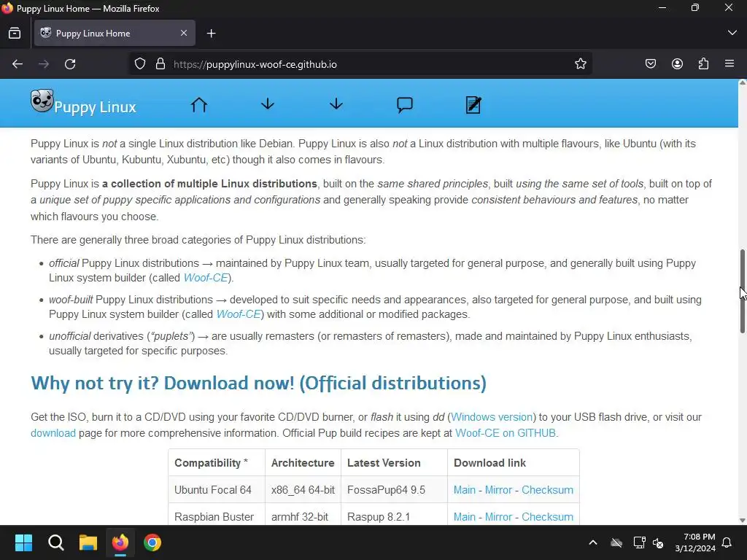
Task: Open tracking protection shield icon
Action: click(x=139, y=64)
